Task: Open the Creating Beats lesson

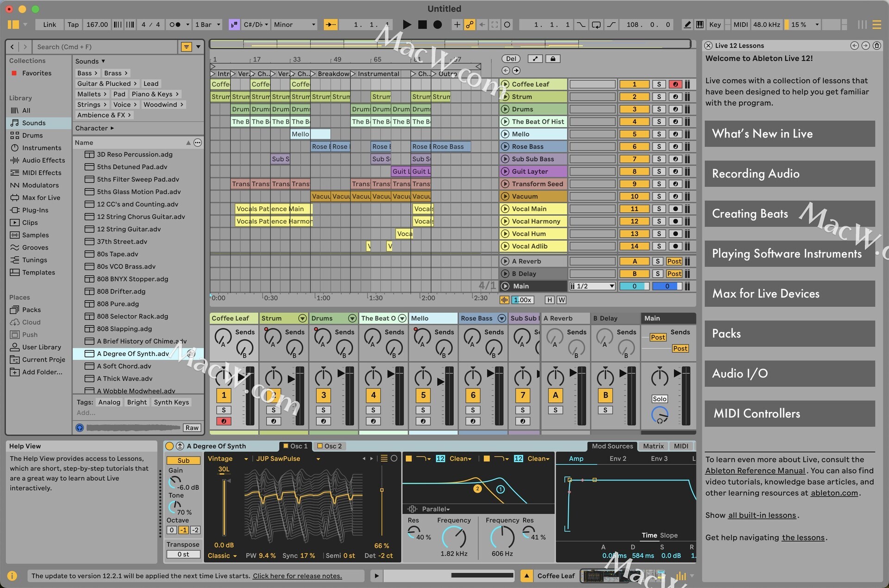Action: point(789,213)
